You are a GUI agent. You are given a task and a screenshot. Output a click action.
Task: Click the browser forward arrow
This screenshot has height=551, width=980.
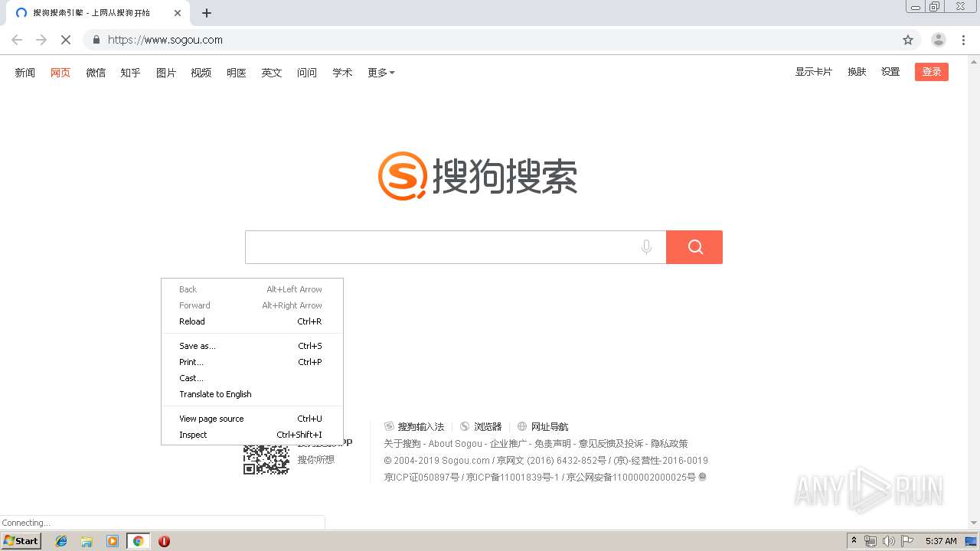(x=41, y=40)
